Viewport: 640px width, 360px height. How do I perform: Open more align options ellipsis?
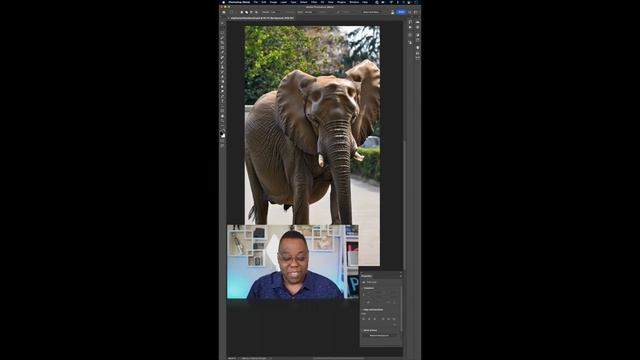pos(394,324)
